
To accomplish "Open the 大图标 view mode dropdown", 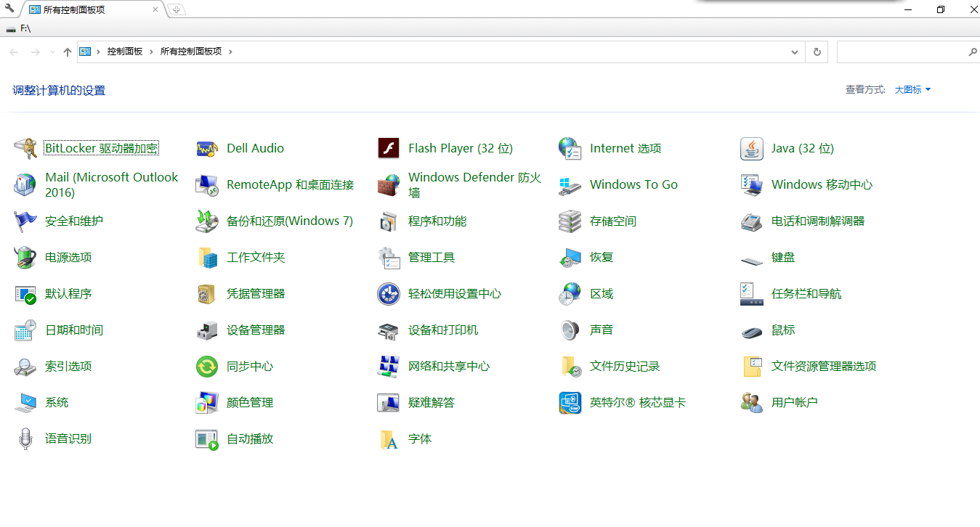I will click(912, 90).
